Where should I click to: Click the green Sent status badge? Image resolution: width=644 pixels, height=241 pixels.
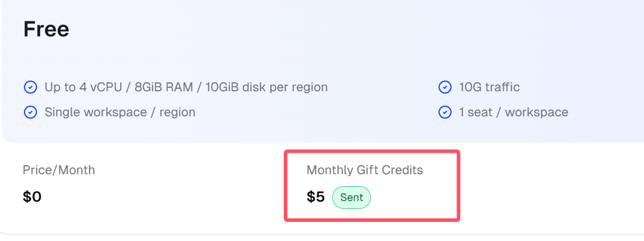click(x=351, y=197)
